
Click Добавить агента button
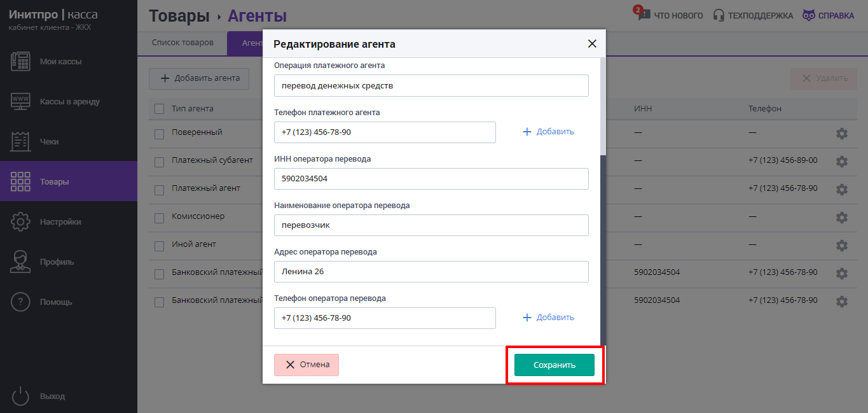pyautogui.click(x=199, y=78)
